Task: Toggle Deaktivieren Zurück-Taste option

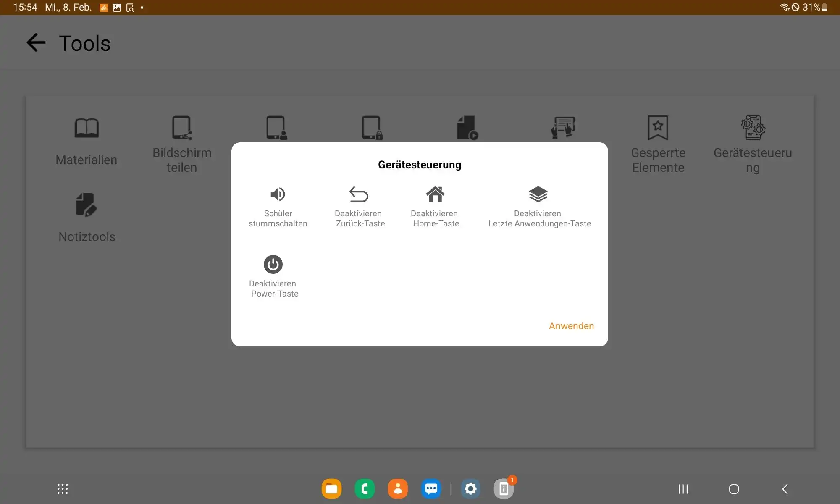Action: tap(360, 207)
